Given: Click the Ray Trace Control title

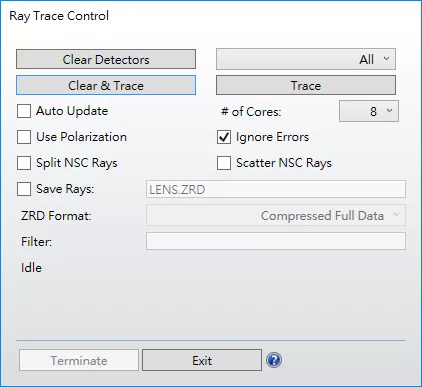Looking at the screenshot, I should [x=59, y=16].
